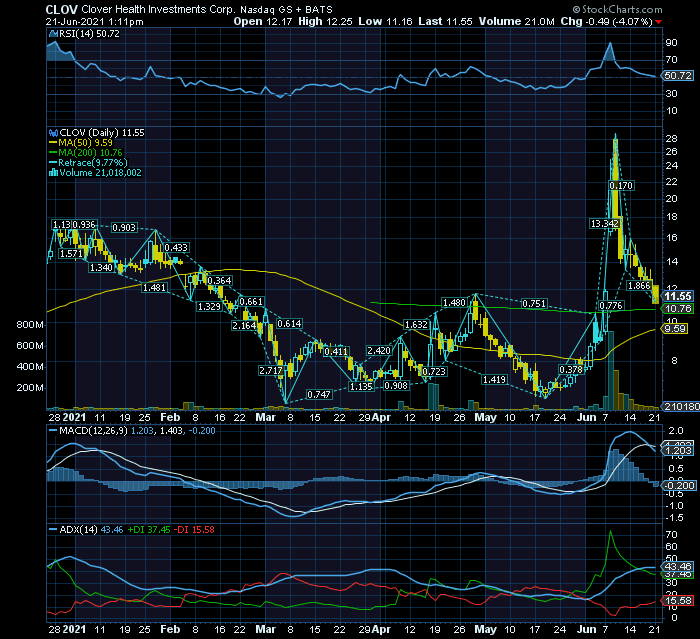Click the 0.378 retrace label
700x639 pixels.
(x=571, y=369)
